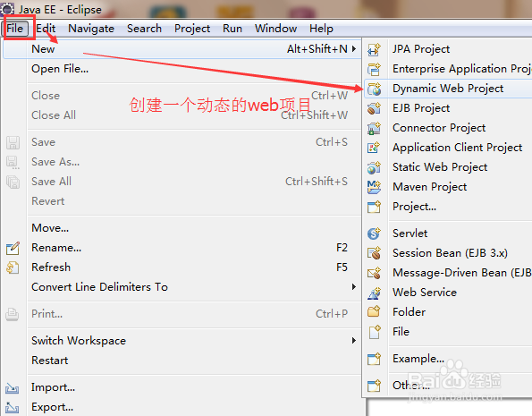Click the Other... wizard icon

pos(374,386)
